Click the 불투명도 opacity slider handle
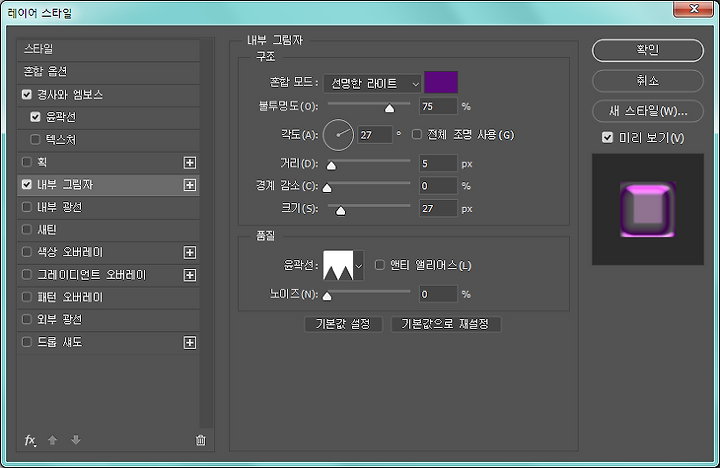Screen dimensions: 720x468 pos(389,108)
